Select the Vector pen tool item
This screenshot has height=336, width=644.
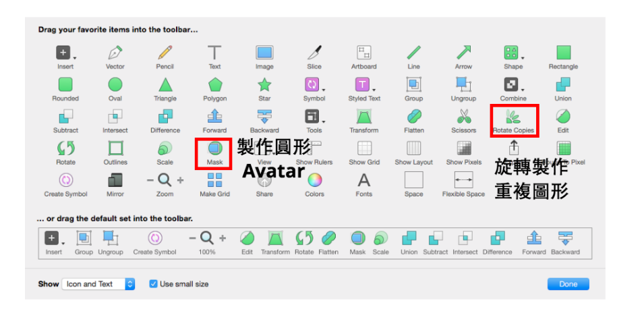tap(115, 57)
